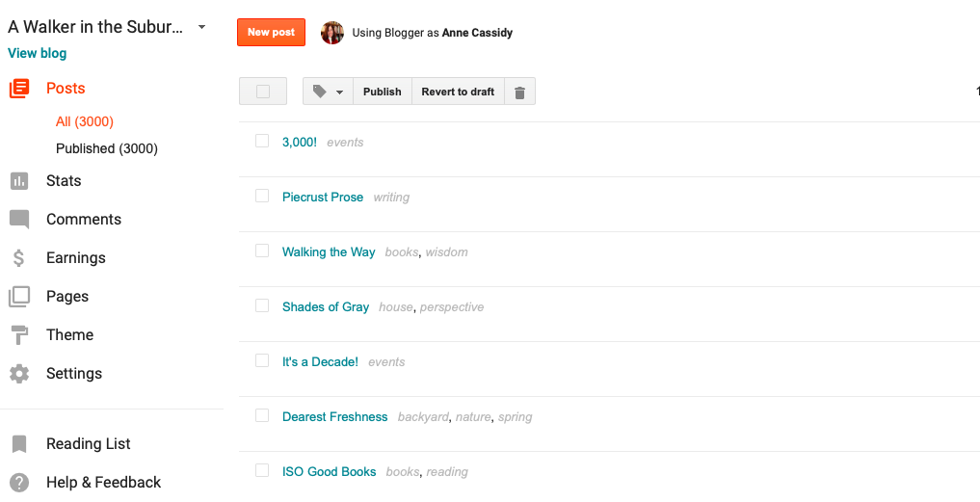Screen dimensions: 980x502
Task: Delete selected posts with trash icon
Action: pyautogui.click(x=519, y=92)
